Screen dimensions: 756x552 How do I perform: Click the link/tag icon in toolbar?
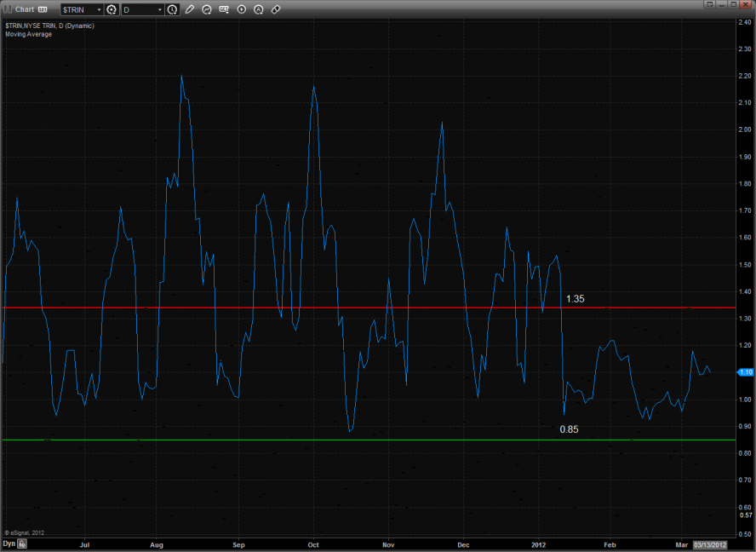pos(276,9)
